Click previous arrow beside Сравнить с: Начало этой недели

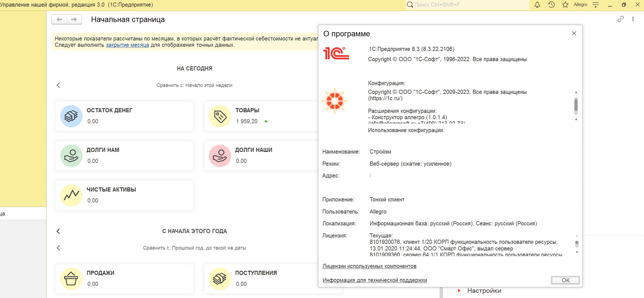pos(58,85)
